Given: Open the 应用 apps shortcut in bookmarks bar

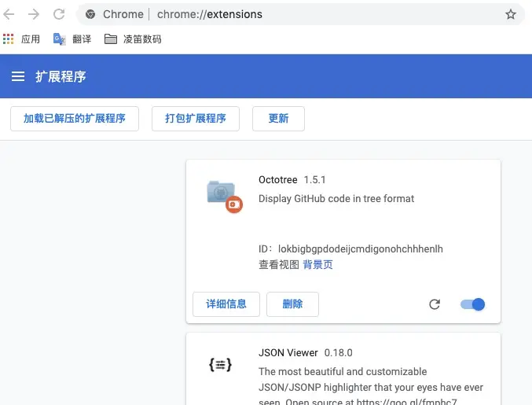Looking at the screenshot, I should coord(21,39).
